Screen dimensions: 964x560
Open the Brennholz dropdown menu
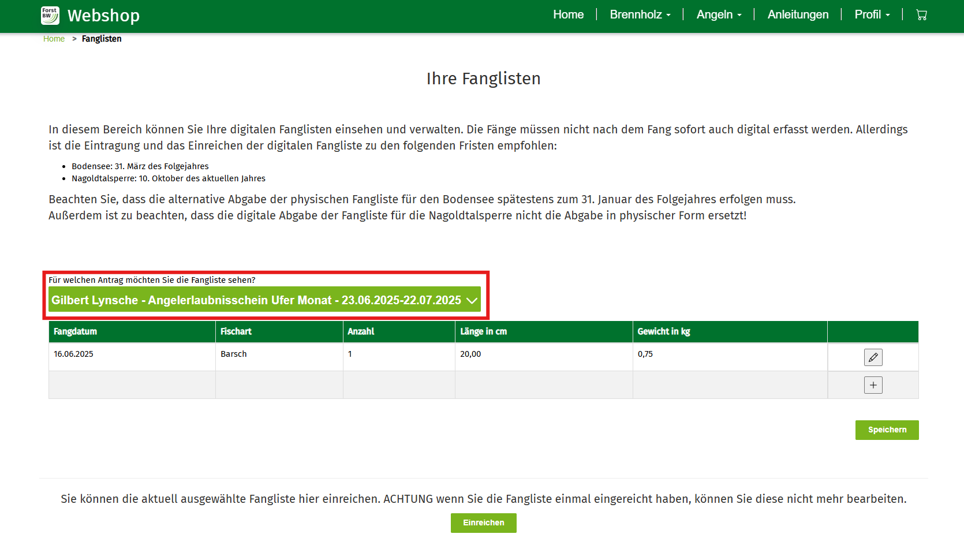tap(640, 15)
